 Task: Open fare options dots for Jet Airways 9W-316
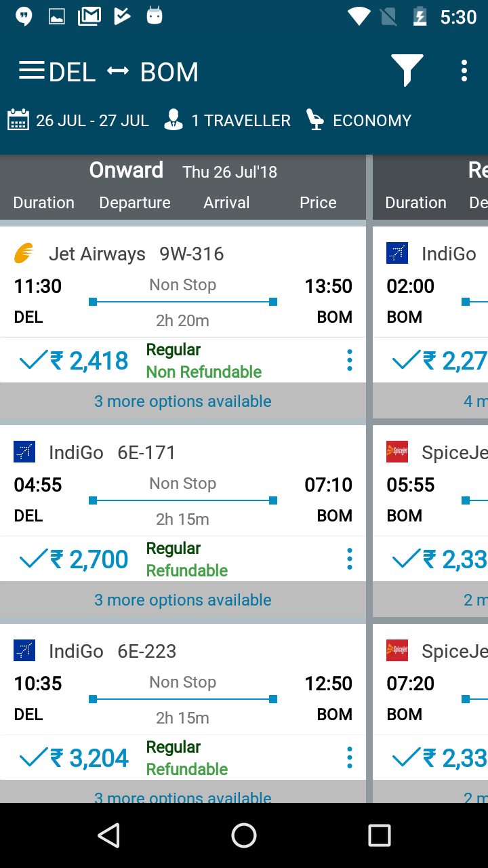point(349,360)
